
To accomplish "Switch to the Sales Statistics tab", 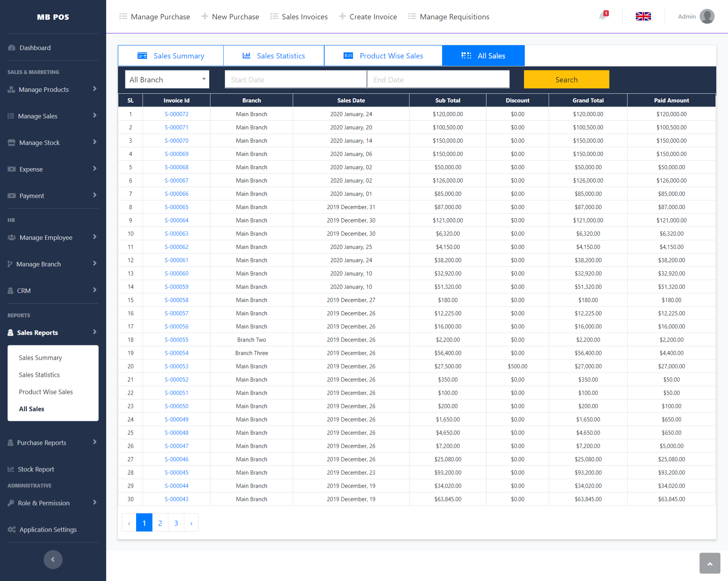I will tap(274, 56).
